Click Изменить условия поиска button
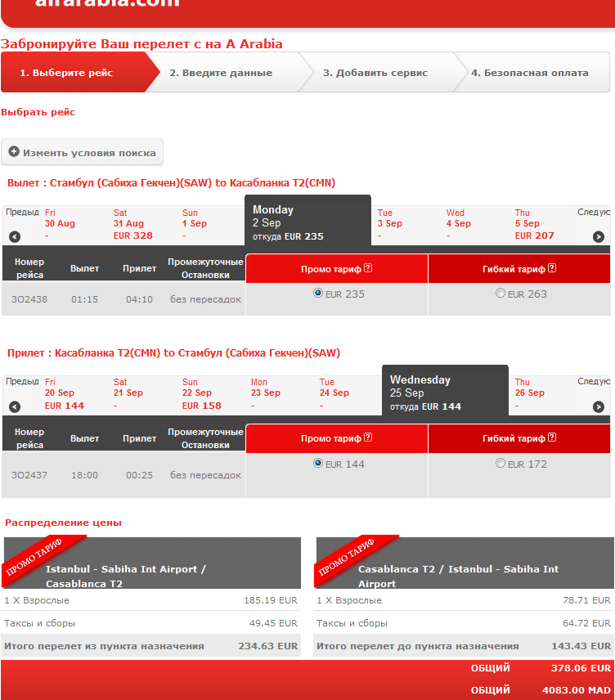 click(82, 152)
